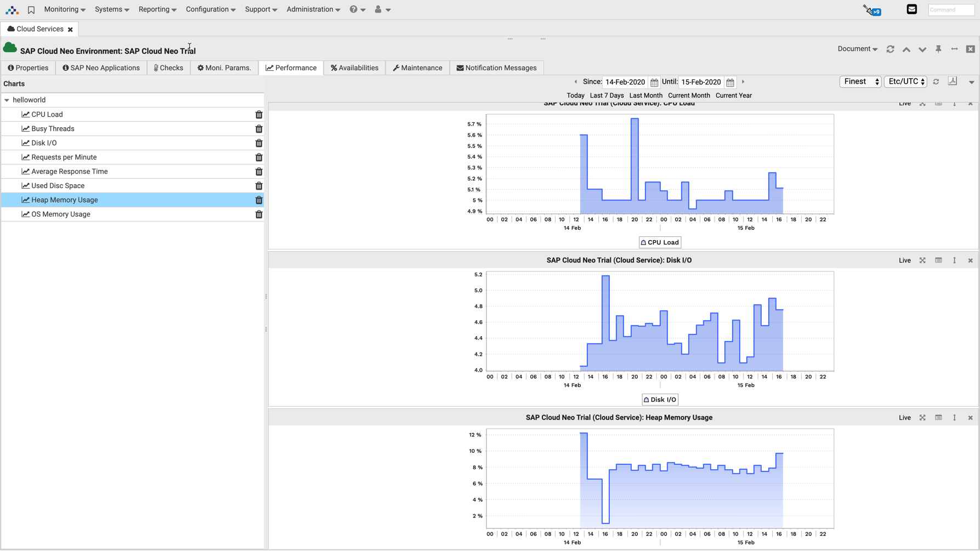Expand the Disk I/O chart to fullscreen

pos(922,260)
